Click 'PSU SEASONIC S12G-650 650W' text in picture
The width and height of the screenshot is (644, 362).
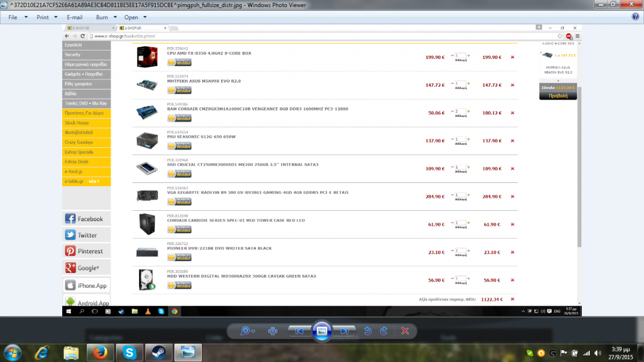[201, 137]
